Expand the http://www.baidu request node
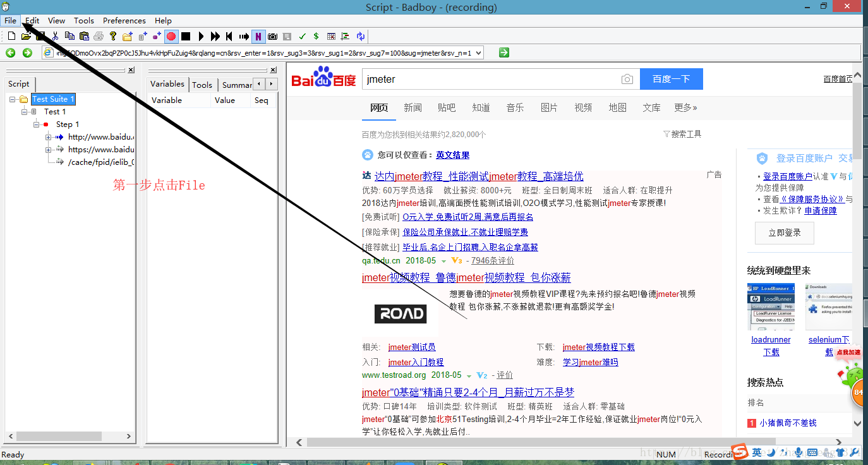 click(49, 137)
